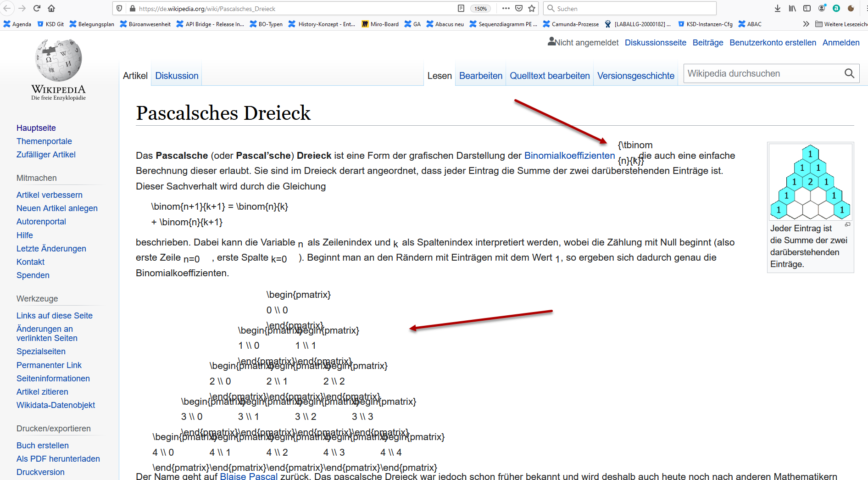868x480 pixels.
Task: Focus the Wikipedia durchsuchen search field
Action: (x=762, y=73)
